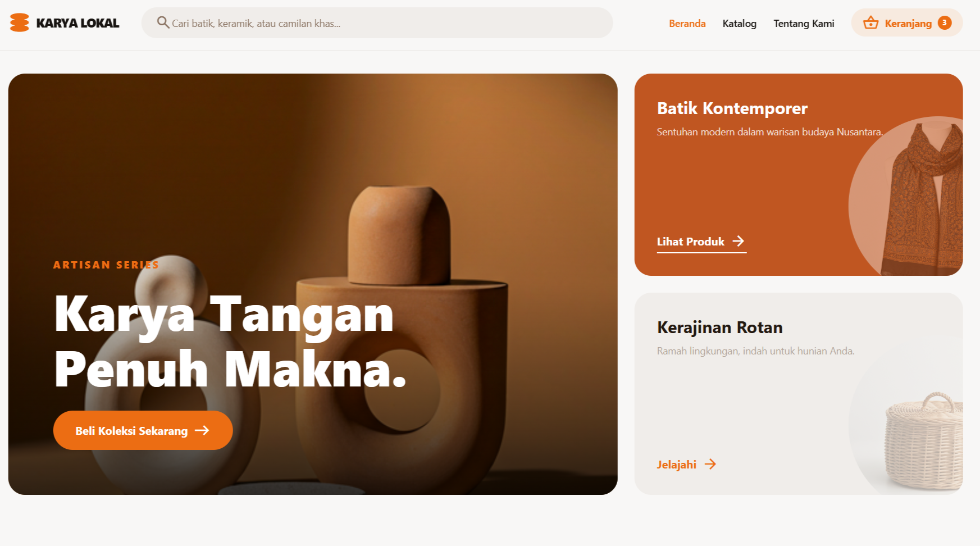Open the Beranda menu item

(x=687, y=23)
